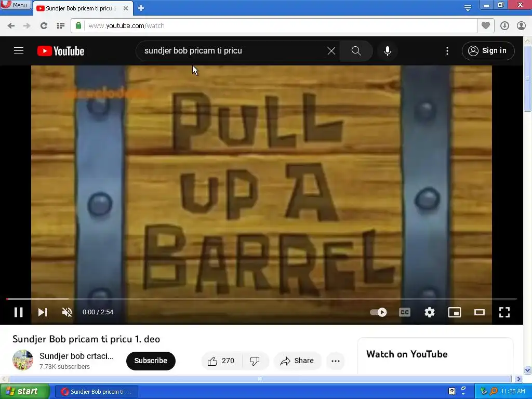The height and width of the screenshot is (399, 532).
Task: Open YouTube settings three-dot menu
Action: [447, 51]
